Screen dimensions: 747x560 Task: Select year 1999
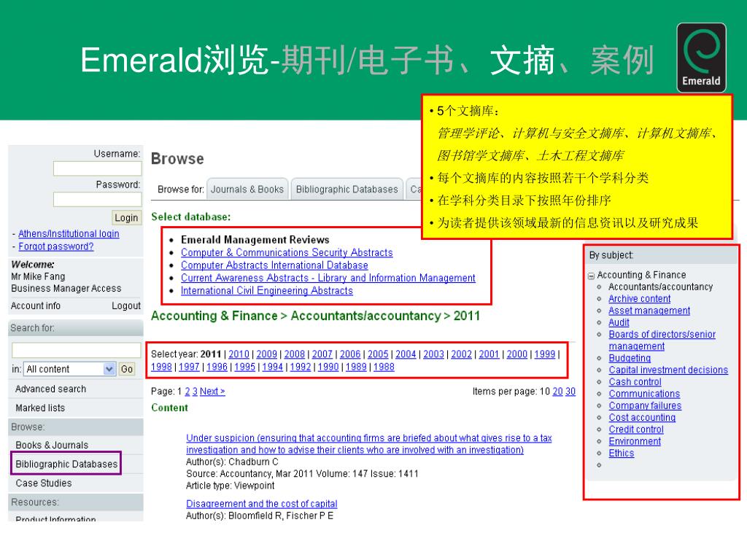coord(544,354)
